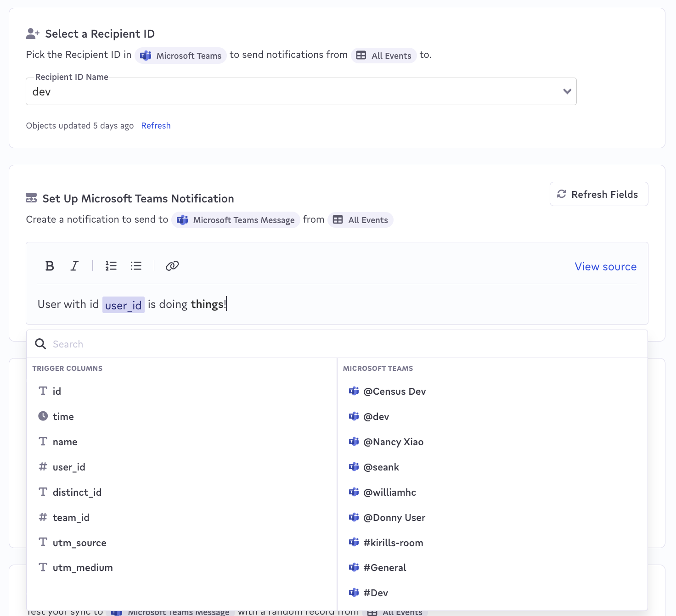Viewport: 676px width, 616px height.
Task: Add a hyperlink with the link icon
Action: click(172, 266)
